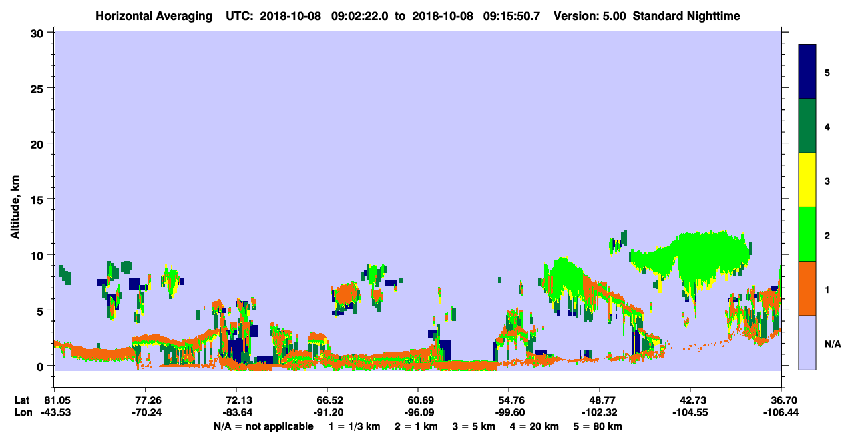The width and height of the screenshot is (868, 445).
Task: Click the 'Lat' row label
Action: tap(22, 400)
